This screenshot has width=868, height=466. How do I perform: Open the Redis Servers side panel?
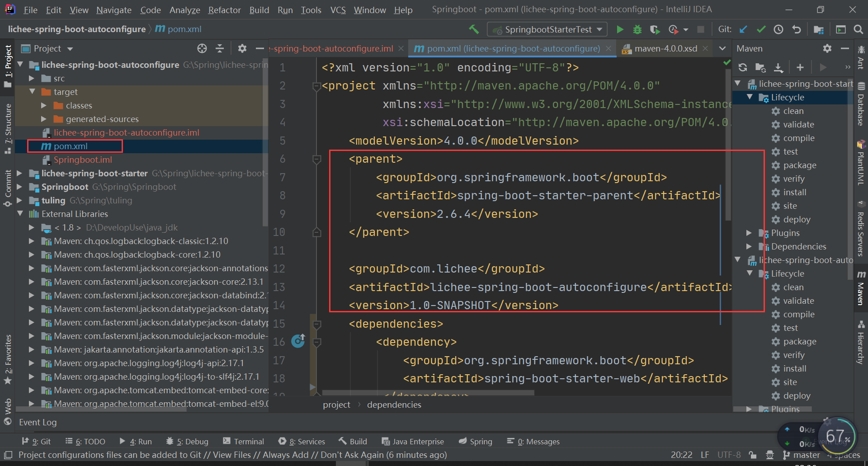[861, 228]
